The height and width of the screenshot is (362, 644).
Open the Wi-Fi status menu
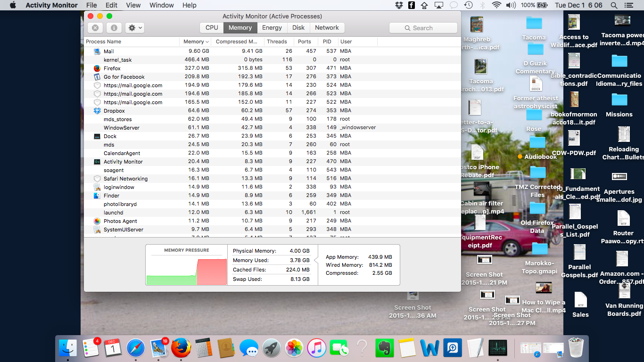coord(496,5)
